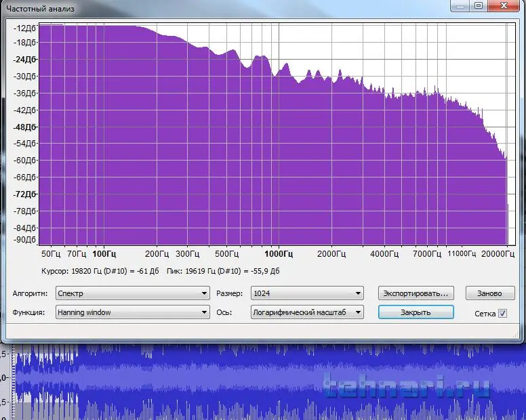526x420 pixels.
Task: Open the Алгоритм dropdown showing Спектр
Action: (x=132, y=293)
